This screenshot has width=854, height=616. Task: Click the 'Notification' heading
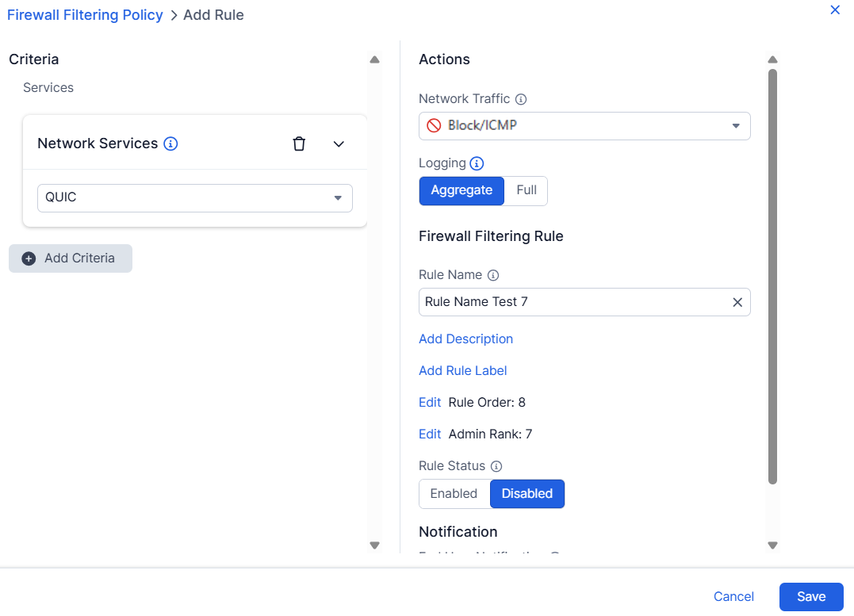(458, 532)
